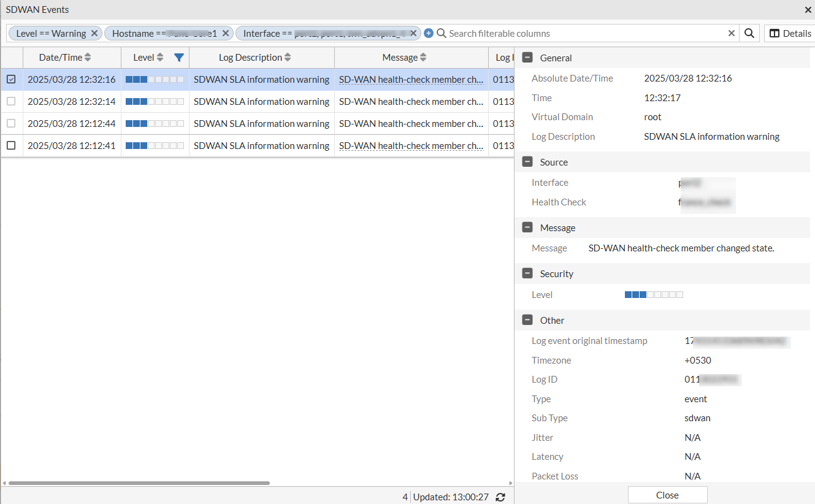This screenshot has width=815, height=504.
Task: Clear the search box with the X icon
Action: tap(731, 33)
